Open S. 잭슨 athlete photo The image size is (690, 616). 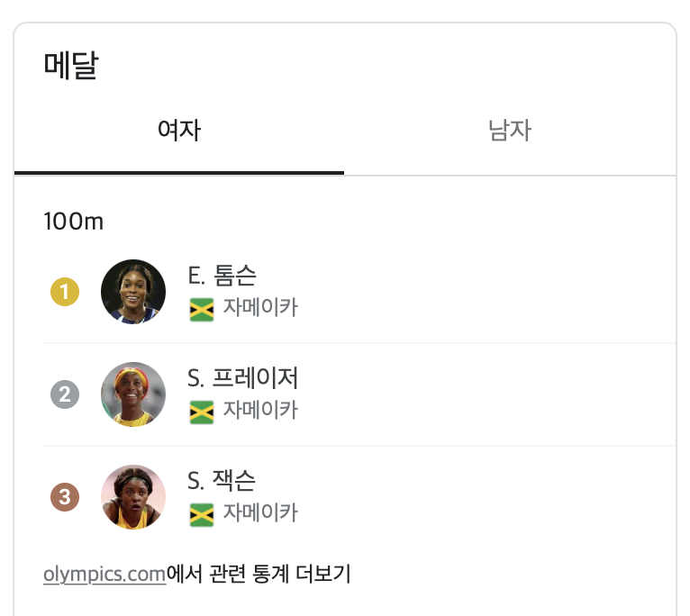point(133,497)
